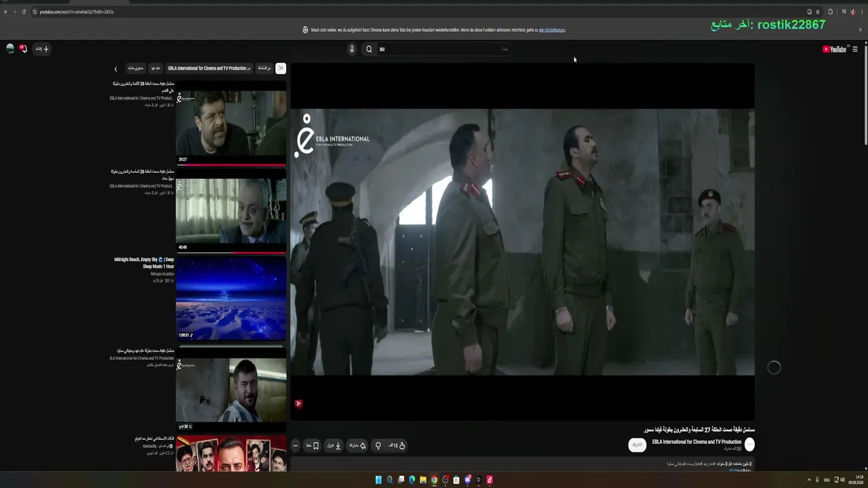Open episode 26 video title
This screenshot has height=488, width=868.
click(142, 175)
